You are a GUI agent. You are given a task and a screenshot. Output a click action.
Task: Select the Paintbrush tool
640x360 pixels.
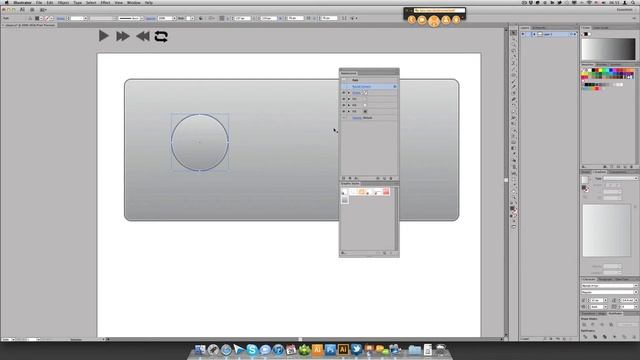514,82
